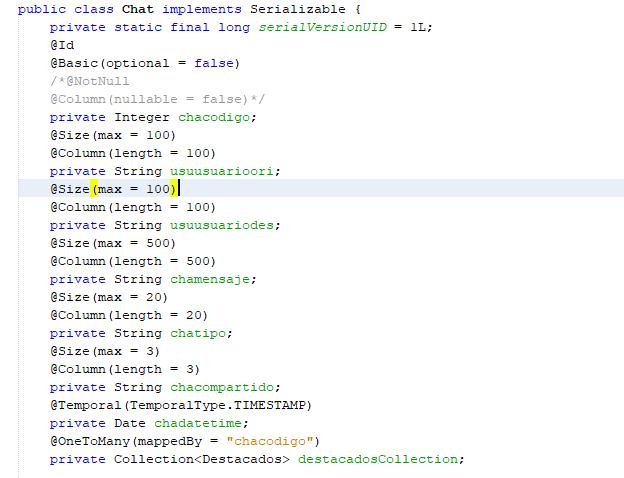This screenshot has height=478, width=624.
Task: Click the word Serializable in class declaration
Action: pos(298,9)
